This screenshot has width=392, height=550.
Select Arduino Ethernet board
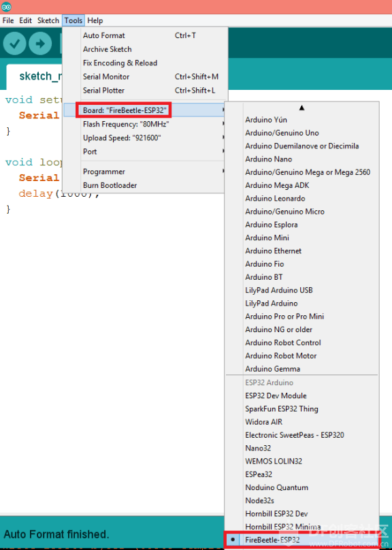click(301, 250)
